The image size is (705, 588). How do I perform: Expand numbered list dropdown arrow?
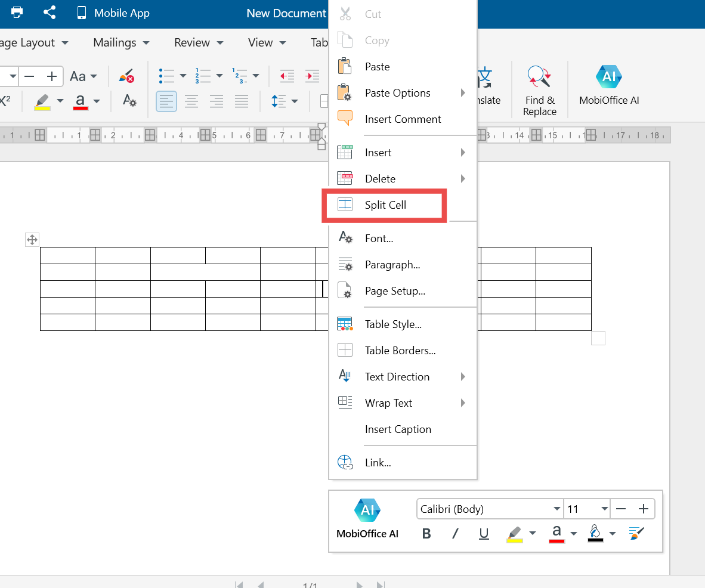pos(219,76)
